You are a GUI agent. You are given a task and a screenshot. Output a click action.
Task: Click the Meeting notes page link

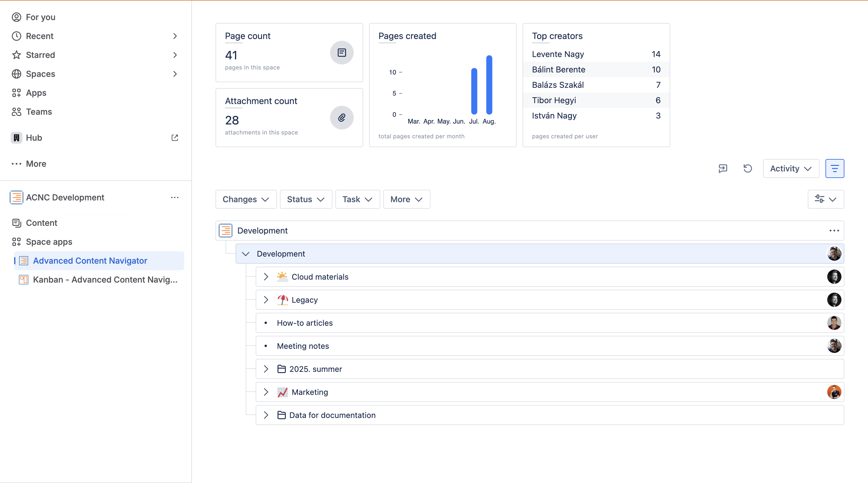pos(303,346)
